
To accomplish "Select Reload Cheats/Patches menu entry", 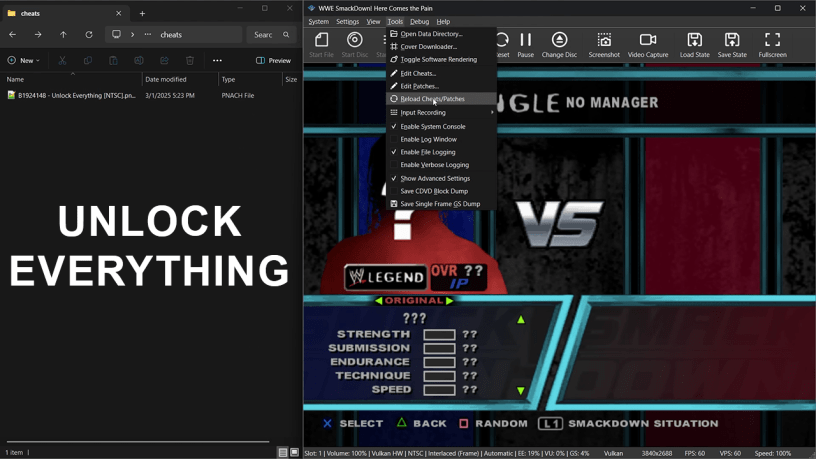I will pos(432,99).
